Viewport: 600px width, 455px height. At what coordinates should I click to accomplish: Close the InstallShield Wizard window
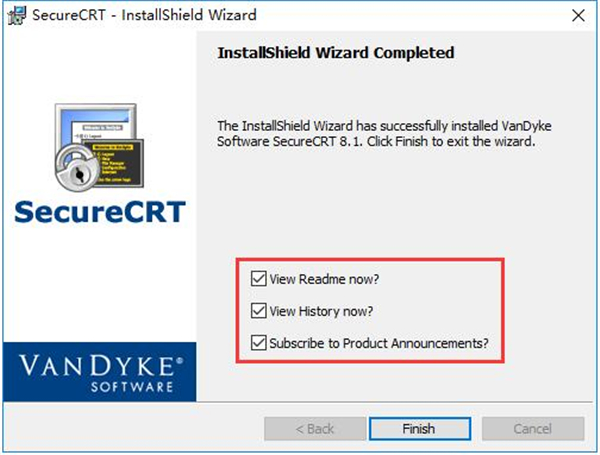(x=578, y=15)
